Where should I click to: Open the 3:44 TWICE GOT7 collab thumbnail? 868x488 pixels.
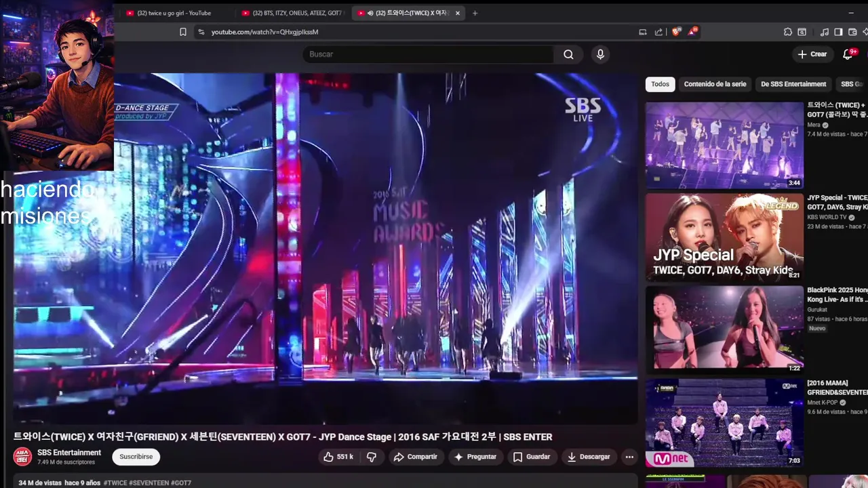click(x=724, y=145)
